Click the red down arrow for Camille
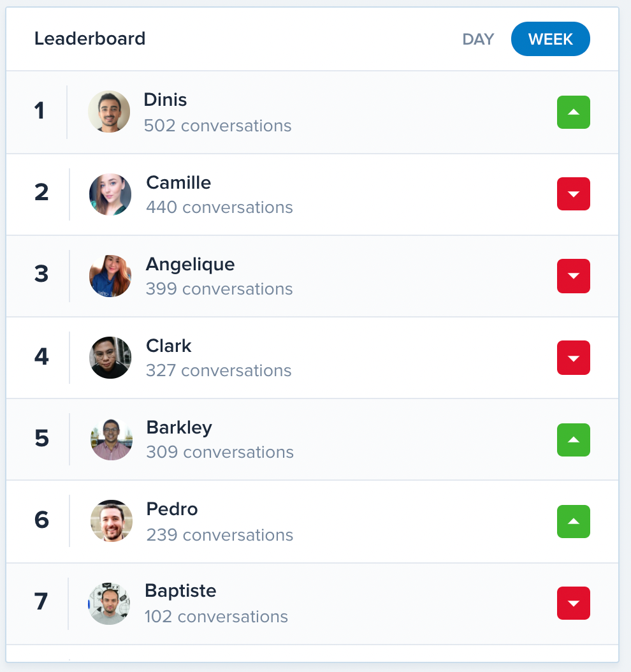Image resolution: width=631 pixels, height=672 pixels. [x=573, y=194]
